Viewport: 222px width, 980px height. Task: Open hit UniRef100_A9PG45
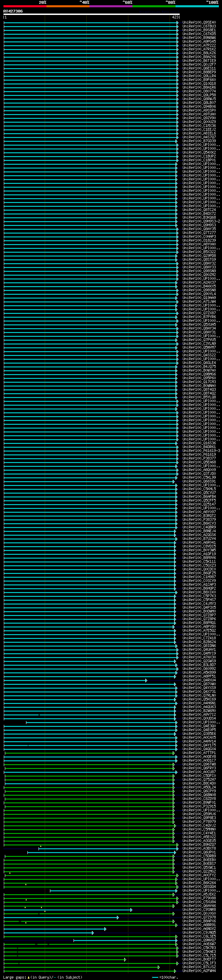pyautogui.click(x=199, y=41)
